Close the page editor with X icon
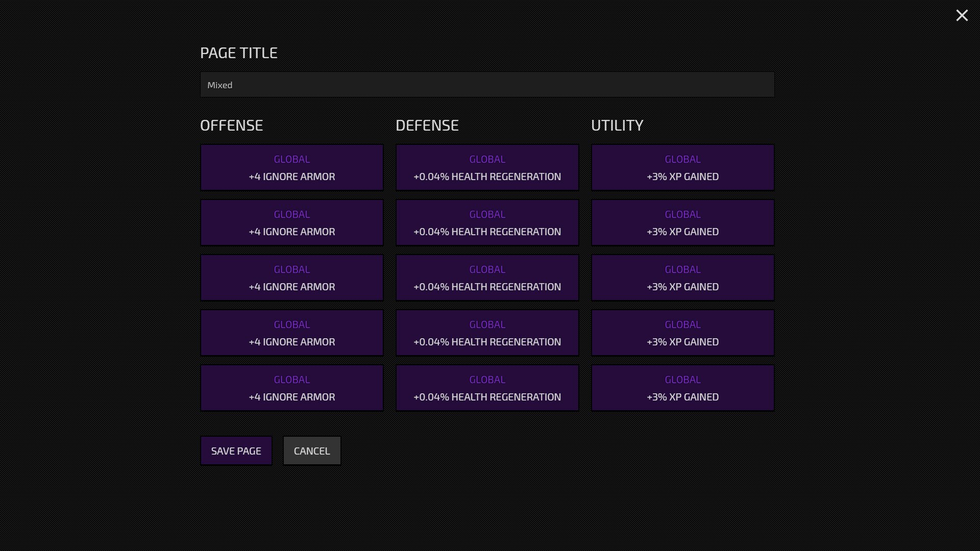Image resolution: width=980 pixels, height=551 pixels. 962,15
